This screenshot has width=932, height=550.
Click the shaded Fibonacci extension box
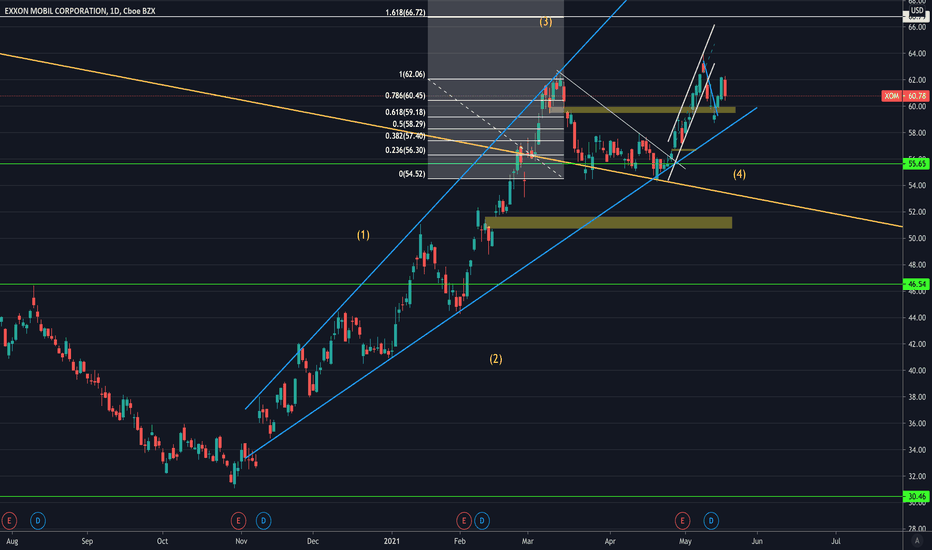click(496, 89)
